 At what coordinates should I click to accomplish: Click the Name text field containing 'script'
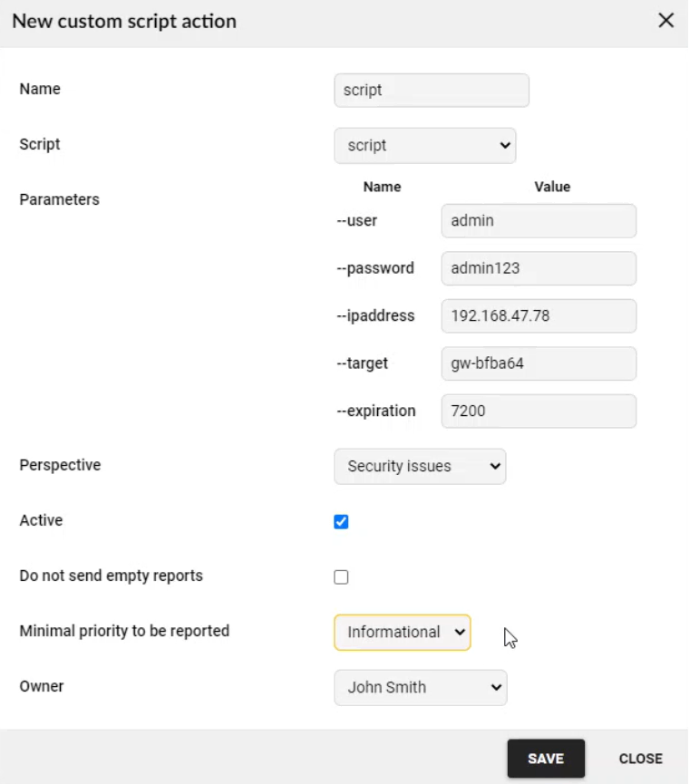coord(431,91)
